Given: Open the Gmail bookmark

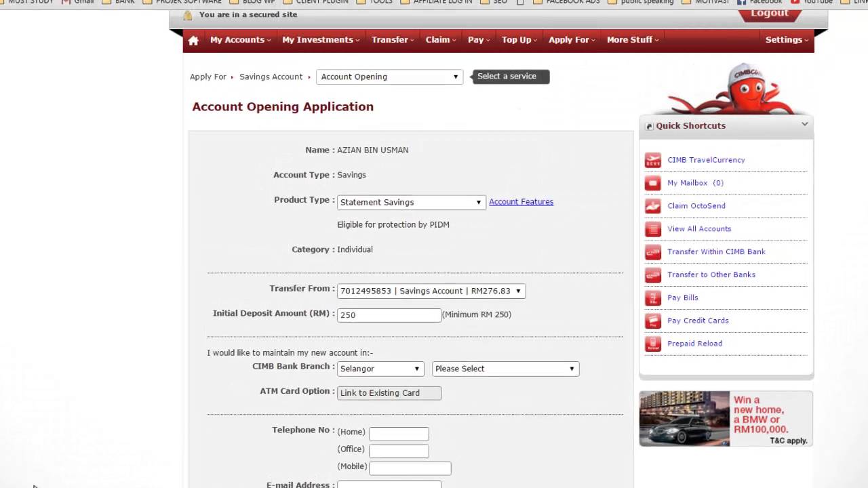Looking at the screenshot, I should click(77, 2).
